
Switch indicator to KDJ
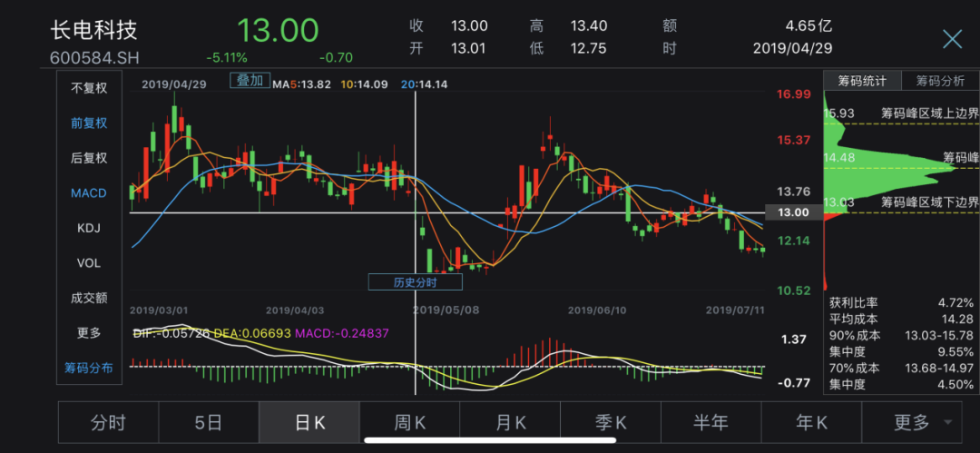click(89, 229)
